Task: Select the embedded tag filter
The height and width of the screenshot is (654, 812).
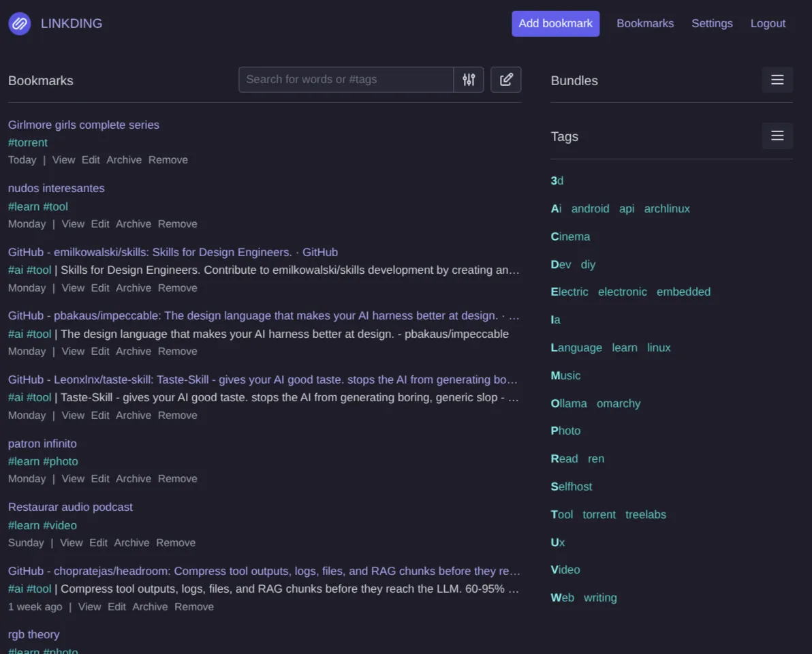Action: pyautogui.click(x=683, y=292)
